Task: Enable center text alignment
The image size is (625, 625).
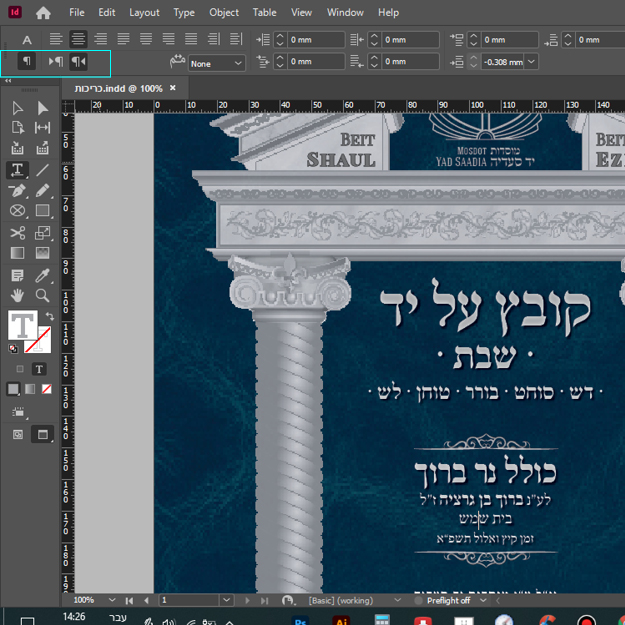Action: pyautogui.click(x=78, y=39)
